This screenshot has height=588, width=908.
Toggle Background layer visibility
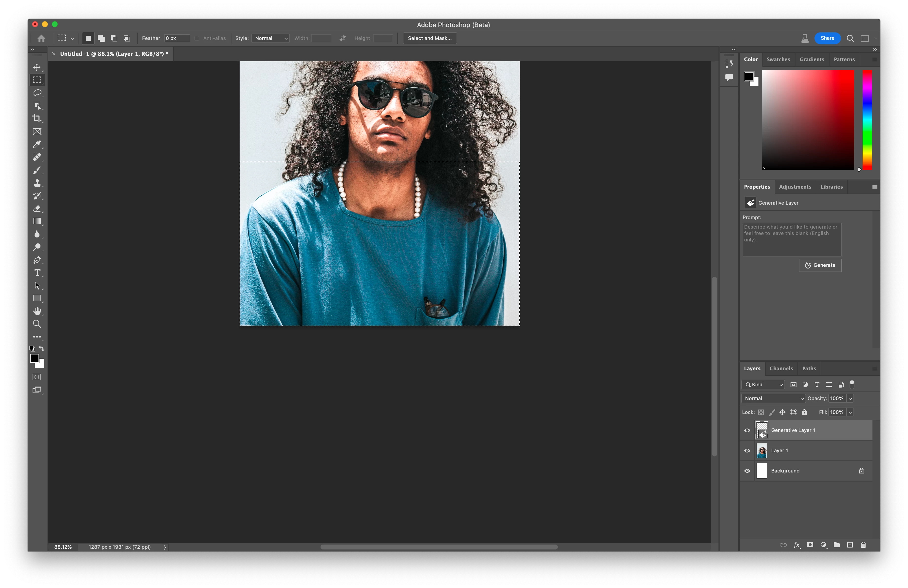point(747,471)
